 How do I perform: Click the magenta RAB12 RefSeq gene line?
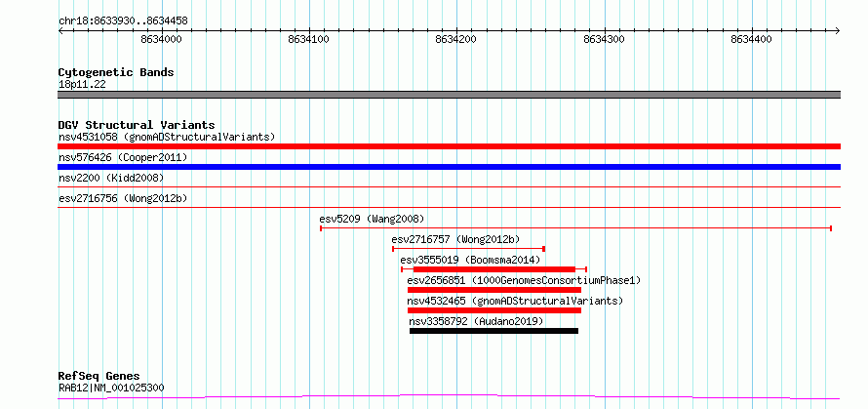pyautogui.click(x=449, y=396)
